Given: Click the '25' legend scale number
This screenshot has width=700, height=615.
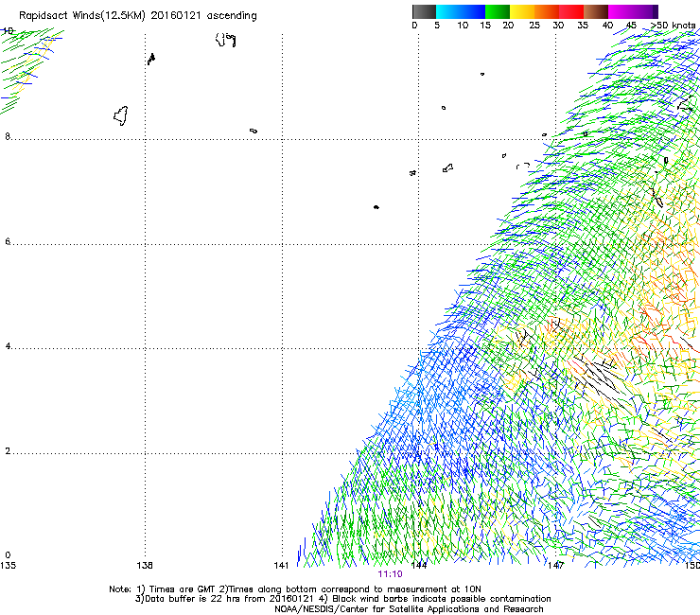Looking at the screenshot, I should (x=534, y=25).
